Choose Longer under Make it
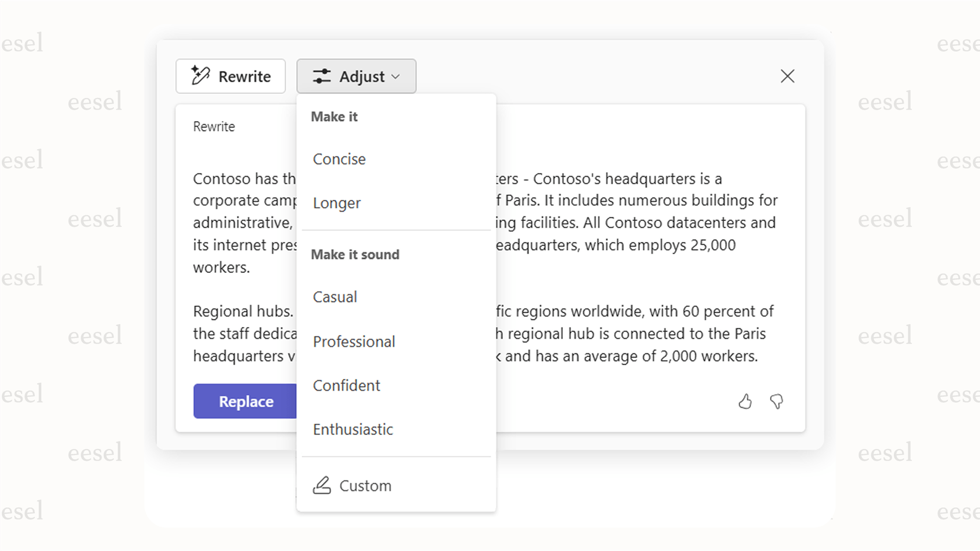Image resolution: width=980 pixels, height=551 pixels. [337, 203]
